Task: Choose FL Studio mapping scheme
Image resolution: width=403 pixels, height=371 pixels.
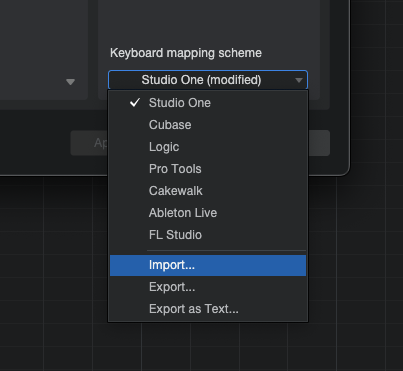Action: [x=208, y=235]
